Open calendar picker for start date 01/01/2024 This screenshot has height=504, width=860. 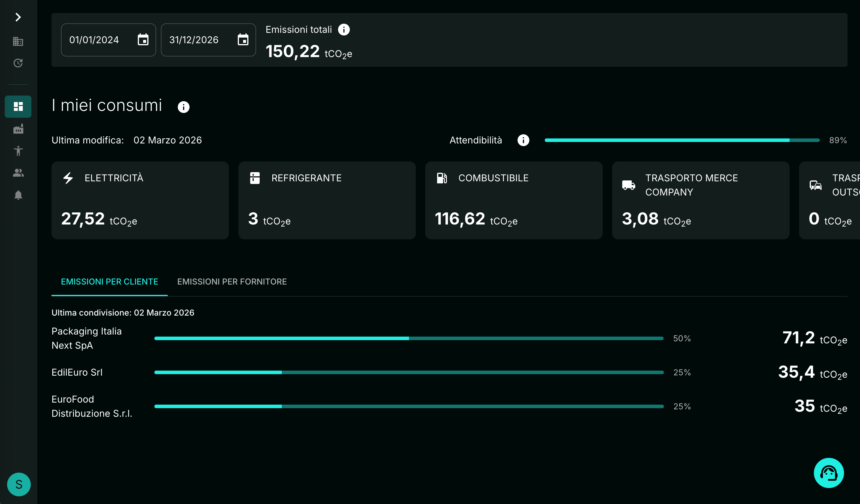143,40
